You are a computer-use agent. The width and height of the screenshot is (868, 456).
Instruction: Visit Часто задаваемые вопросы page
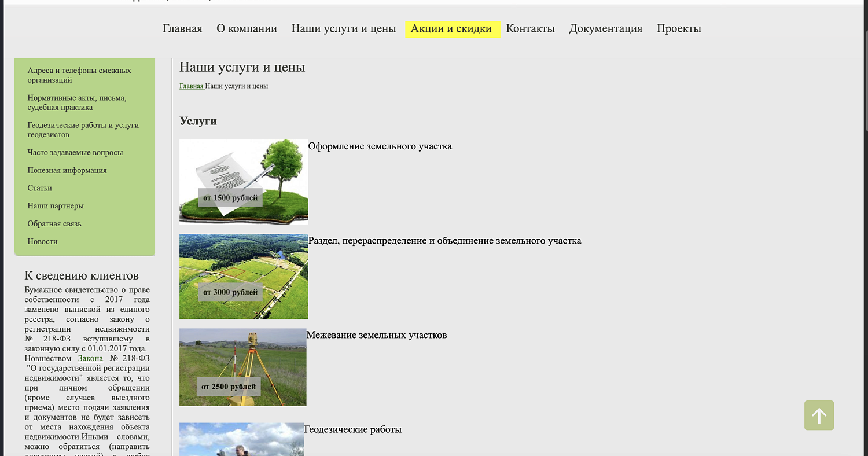75,153
